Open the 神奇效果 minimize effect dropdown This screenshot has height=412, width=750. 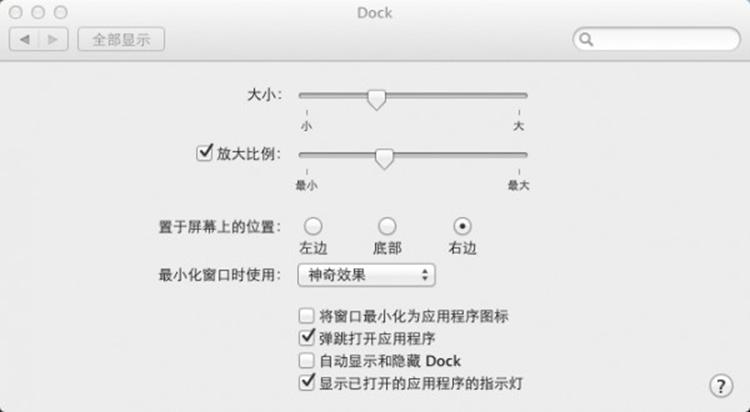366,275
